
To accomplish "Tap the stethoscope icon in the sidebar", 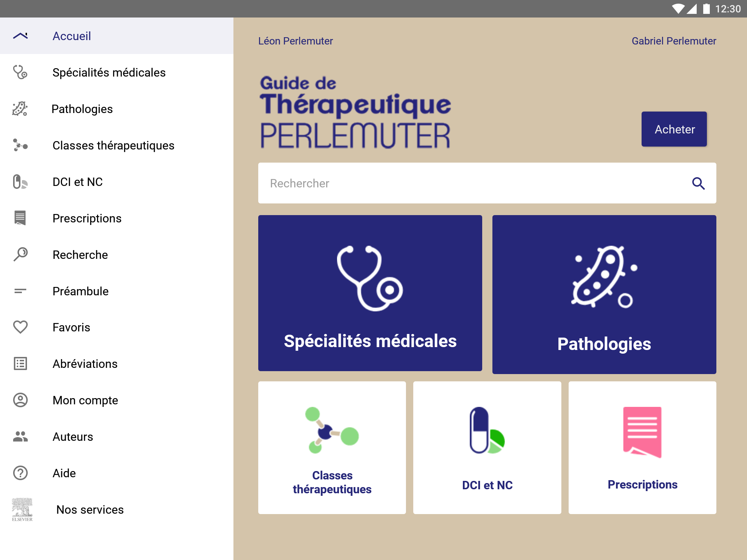I will click(20, 72).
